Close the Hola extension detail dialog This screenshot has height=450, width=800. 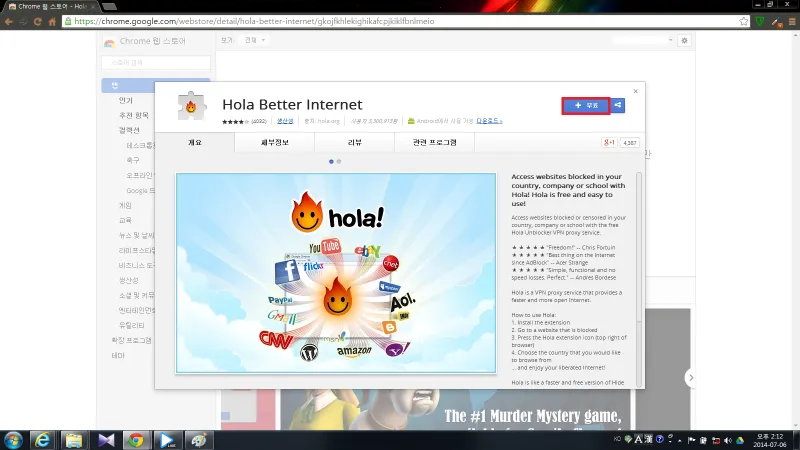click(636, 91)
